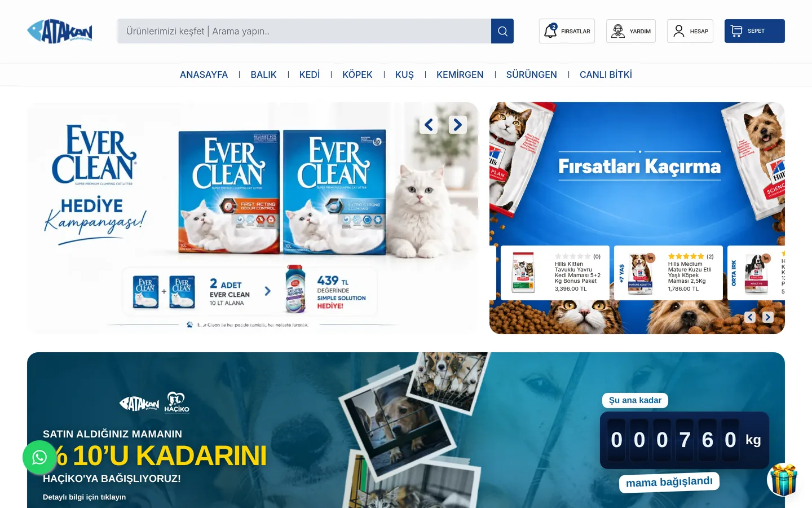Click the white Atakan logo in donation banner
The image size is (812, 508).
[x=139, y=404]
